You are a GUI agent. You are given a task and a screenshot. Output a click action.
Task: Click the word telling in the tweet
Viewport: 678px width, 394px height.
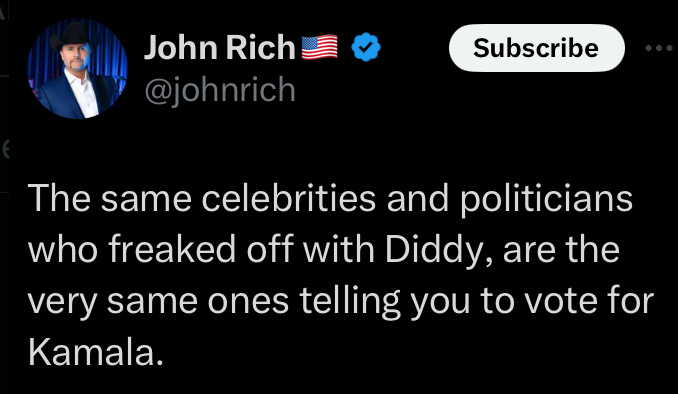[x=350, y=302]
